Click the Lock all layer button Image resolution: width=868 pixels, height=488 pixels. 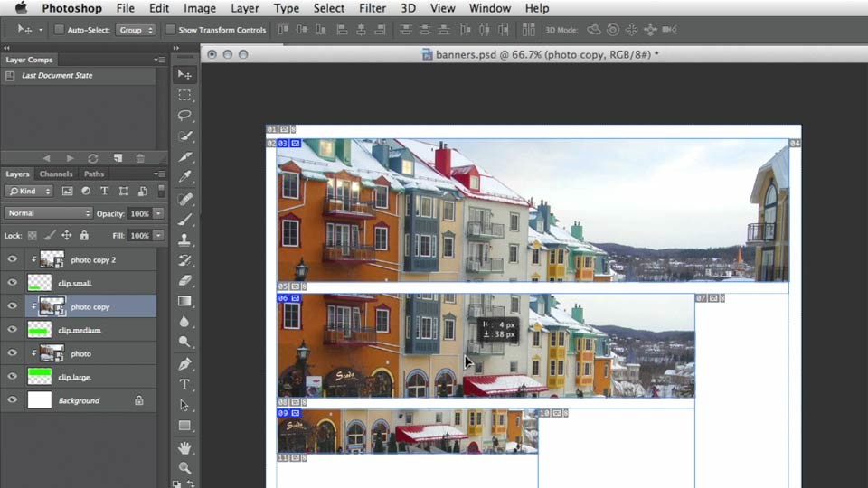pyautogui.click(x=84, y=235)
